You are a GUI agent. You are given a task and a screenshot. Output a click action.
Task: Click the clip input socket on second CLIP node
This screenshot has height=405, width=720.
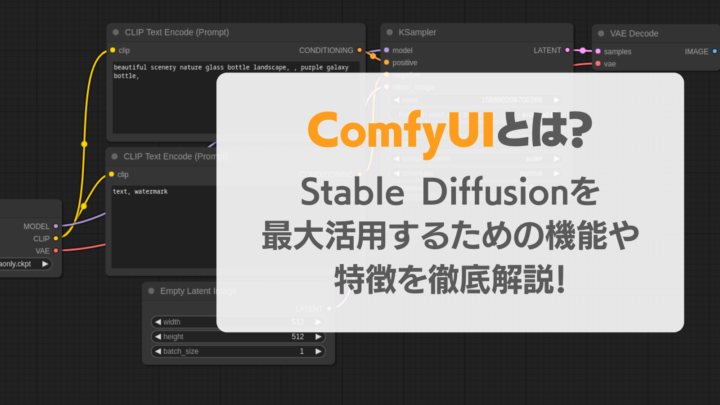(112, 174)
